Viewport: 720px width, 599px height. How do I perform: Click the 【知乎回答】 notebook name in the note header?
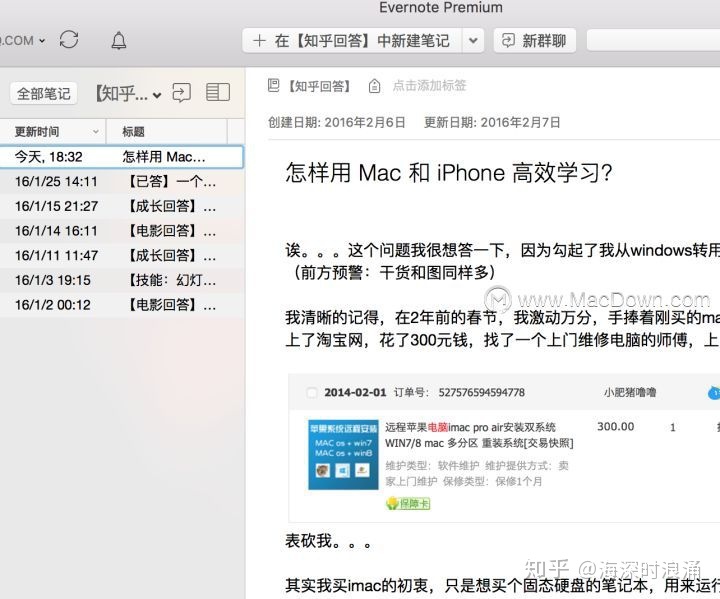[x=320, y=86]
